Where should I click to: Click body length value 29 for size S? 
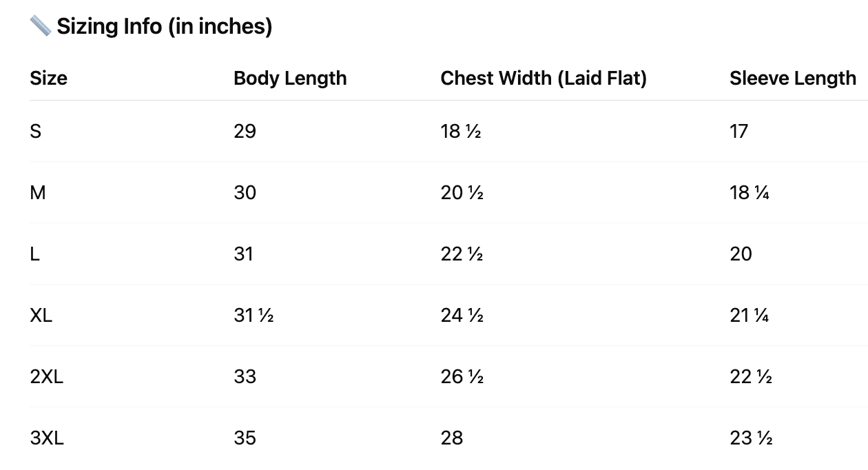pyautogui.click(x=245, y=132)
